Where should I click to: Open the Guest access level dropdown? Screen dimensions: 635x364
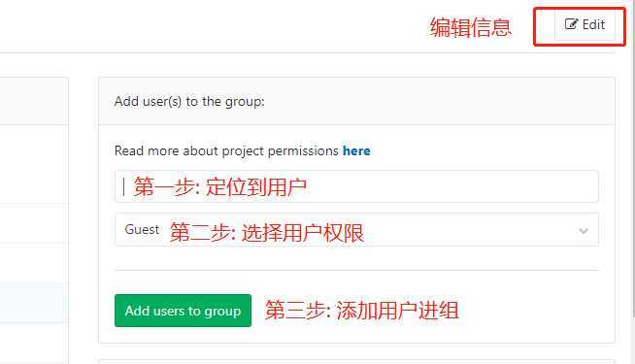tap(356, 230)
